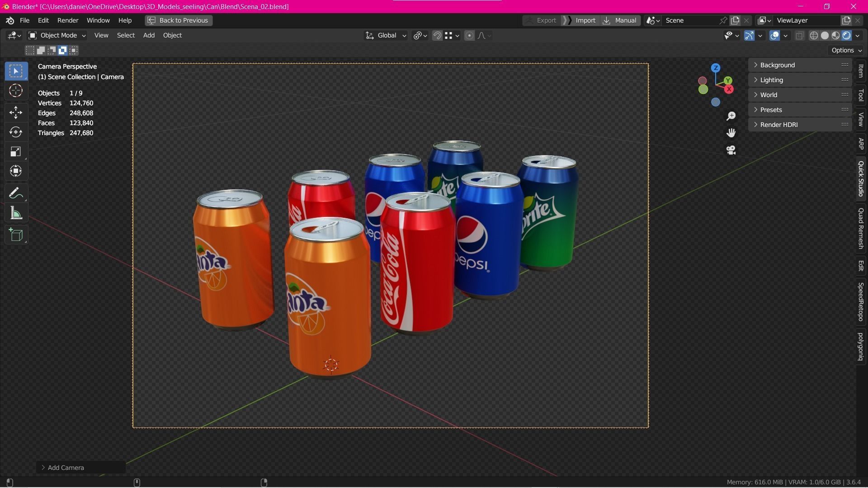Image resolution: width=868 pixels, height=488 pixels.
Task: Toggle show gizmos button
Action: [x=749, y=35]
